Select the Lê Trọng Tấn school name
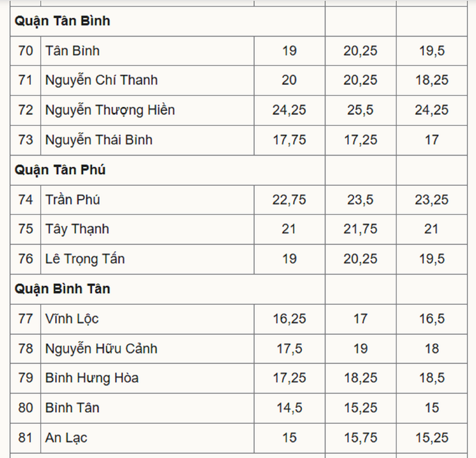 coord(85,259)
